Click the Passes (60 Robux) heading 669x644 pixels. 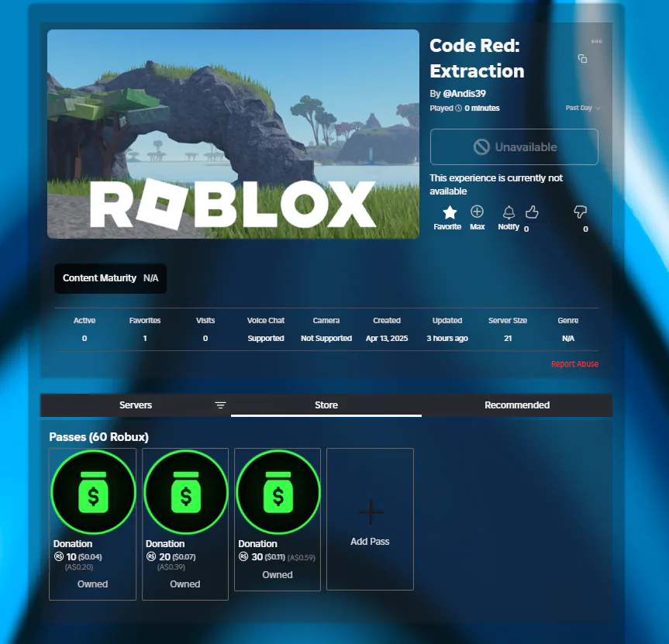pos(98,437)
